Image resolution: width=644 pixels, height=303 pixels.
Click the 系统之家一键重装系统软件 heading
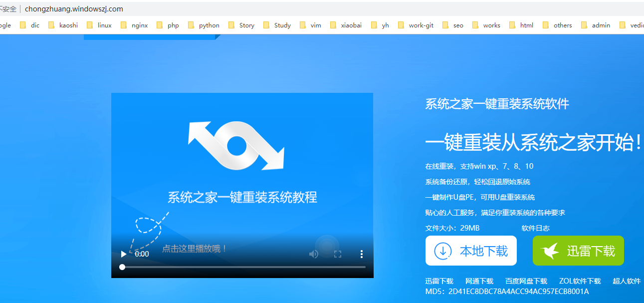point(497,104)
